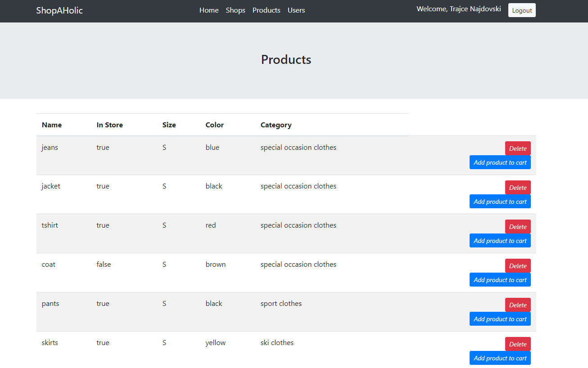
Task: Click the ShopAHolic brand logo
Action: tap(59, 10)
